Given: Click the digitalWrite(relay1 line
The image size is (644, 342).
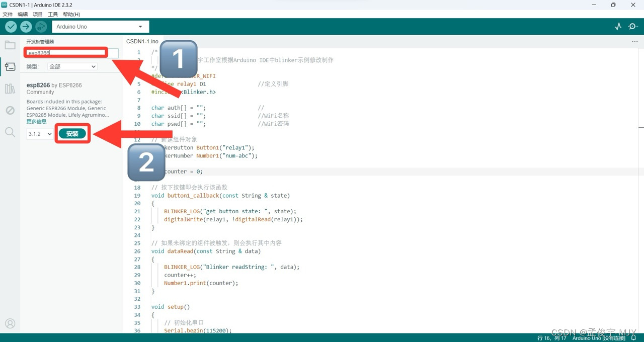Looking at the screenshot, I should coord(233,219).
